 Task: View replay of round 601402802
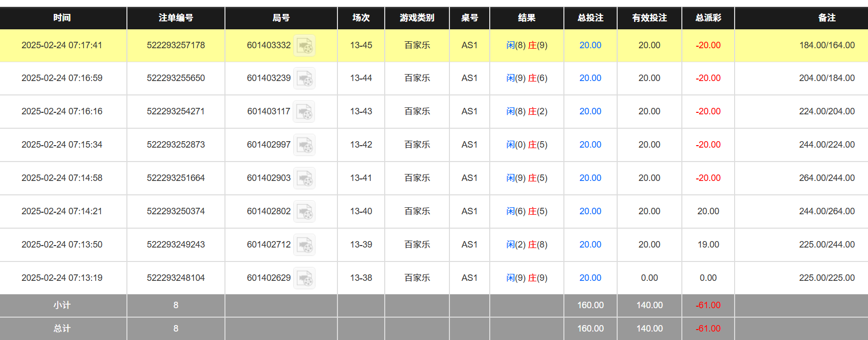tap(304, 212)
